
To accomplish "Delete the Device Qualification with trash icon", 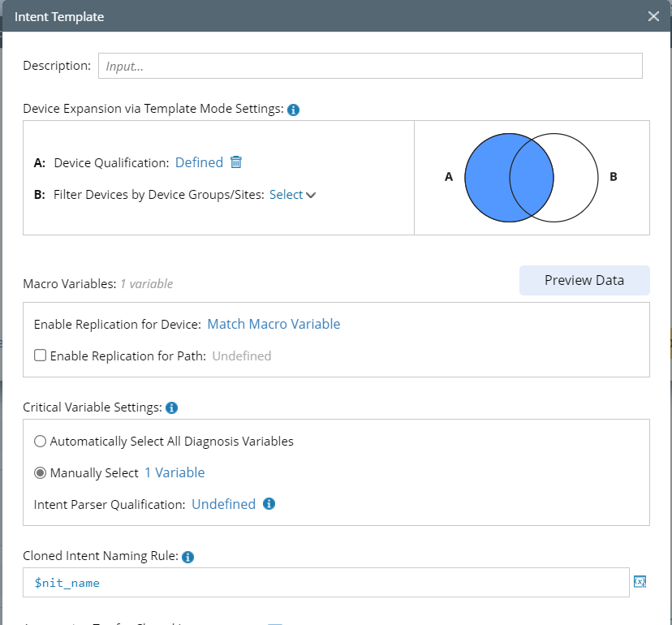I will (236, 162).
